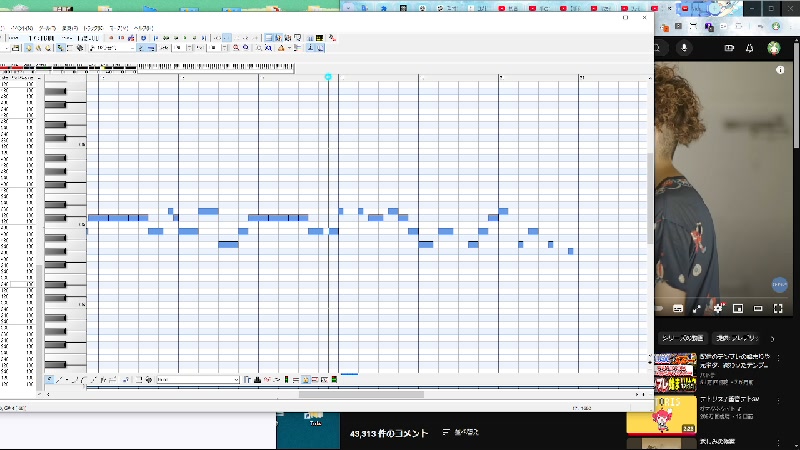Toggle the highlighted yellow icon in bottom toolbar
The height and width of the screenshot is (450, 800).
pos(306,380)
